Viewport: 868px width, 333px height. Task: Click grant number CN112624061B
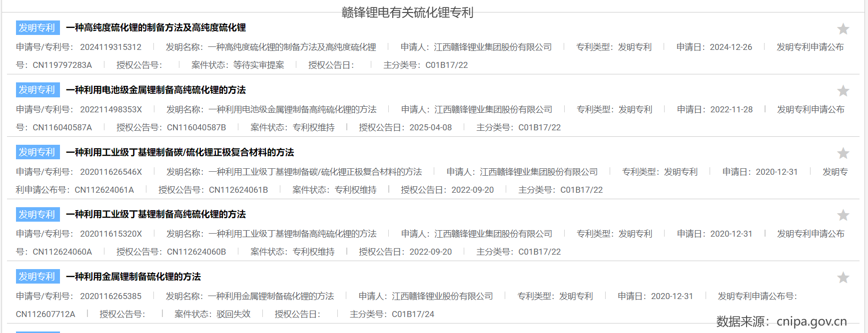pos(238,190)
